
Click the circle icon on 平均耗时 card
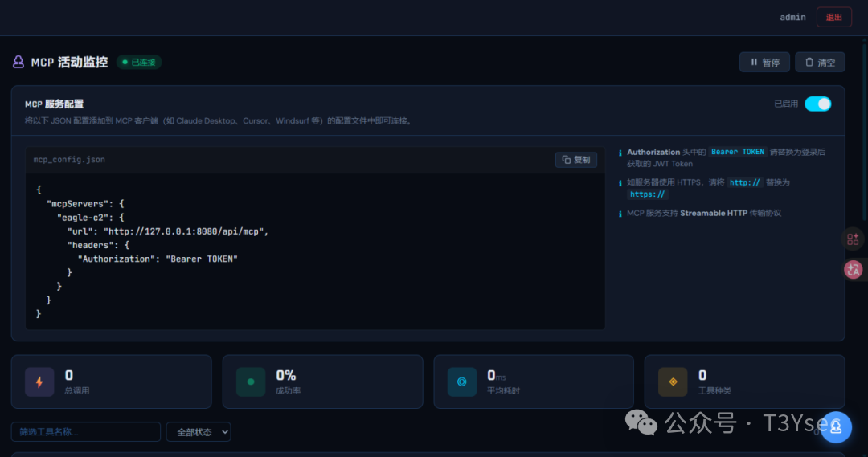tap(461, 382)
